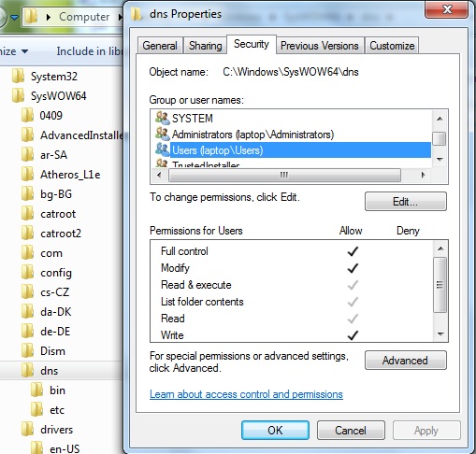Click right arrow of user list horizontal scrollbar
Screen dimensions: 476x454
(423, 175)
